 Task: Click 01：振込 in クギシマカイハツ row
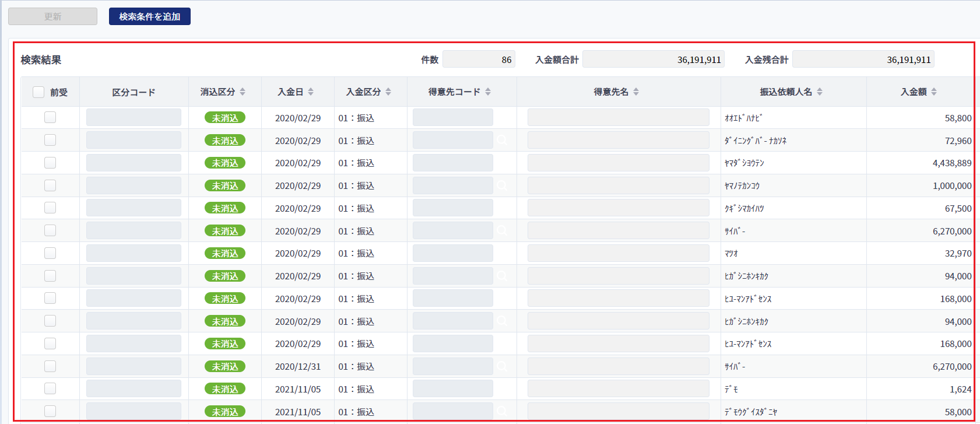[356, 208]
